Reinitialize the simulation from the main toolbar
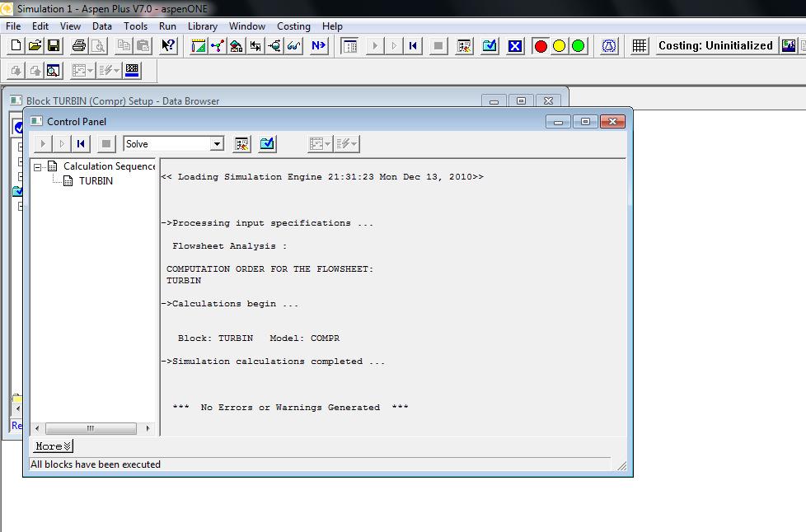 [x=413, y=45]
